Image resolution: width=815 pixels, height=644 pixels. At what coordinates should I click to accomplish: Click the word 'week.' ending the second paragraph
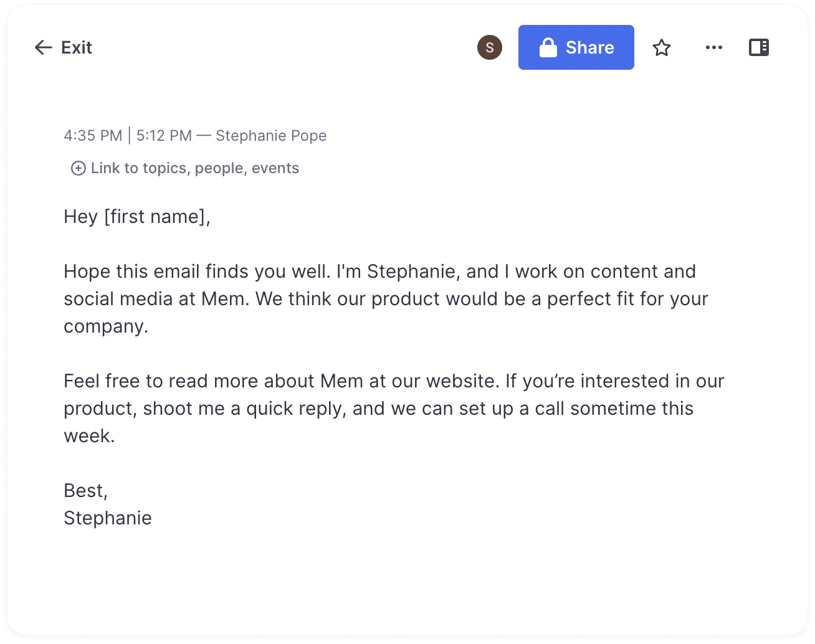[x=90, y=436]
